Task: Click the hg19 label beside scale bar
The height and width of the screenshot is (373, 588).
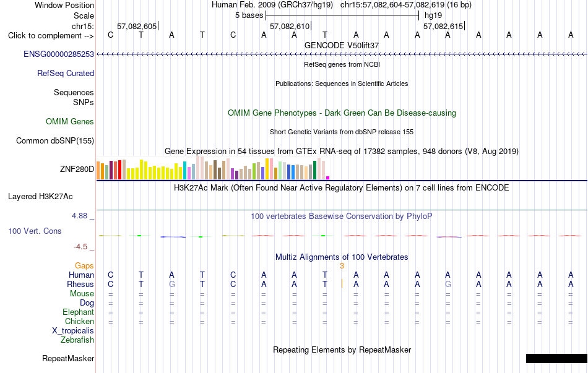Action: click(433, 15)
